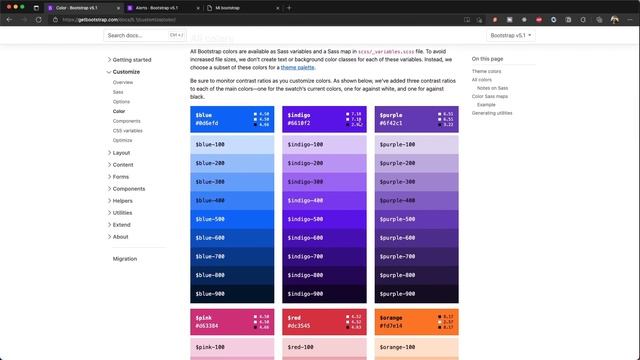Expand the Extend sidebar section
This screenshot has width=640, height=360.
click(119, 225)
